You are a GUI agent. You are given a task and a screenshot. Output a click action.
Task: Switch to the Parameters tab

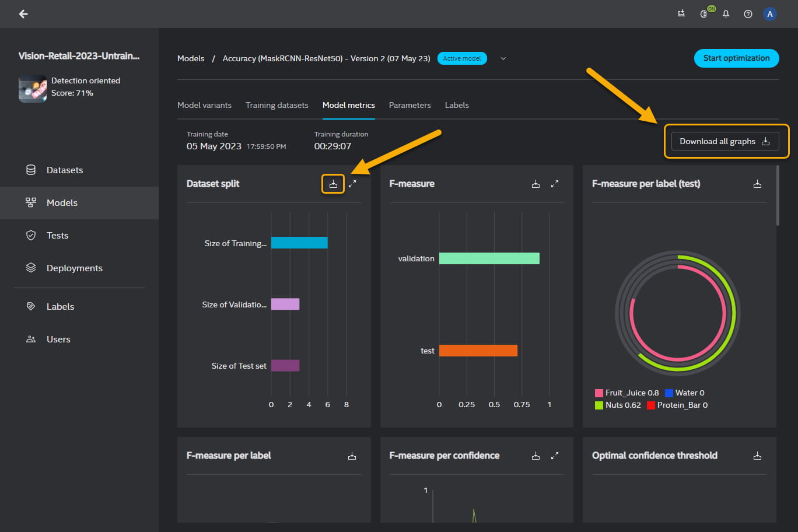coord(409,106)
